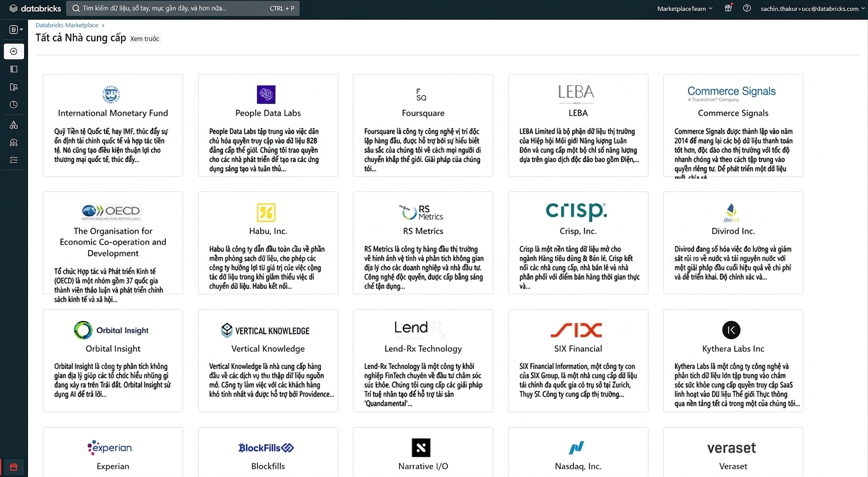Go to Databricks Marketplace breadcrumb link

(x=67, y=25)
